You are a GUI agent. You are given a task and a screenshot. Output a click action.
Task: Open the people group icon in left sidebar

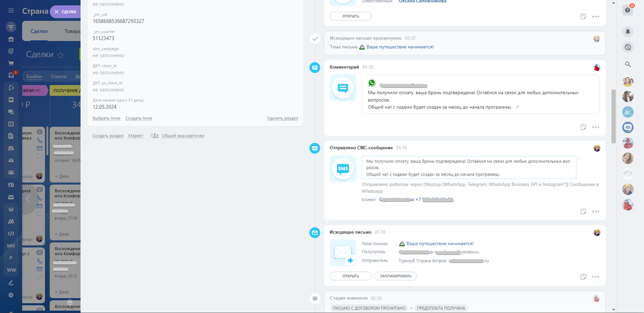(x=11, y=172)
